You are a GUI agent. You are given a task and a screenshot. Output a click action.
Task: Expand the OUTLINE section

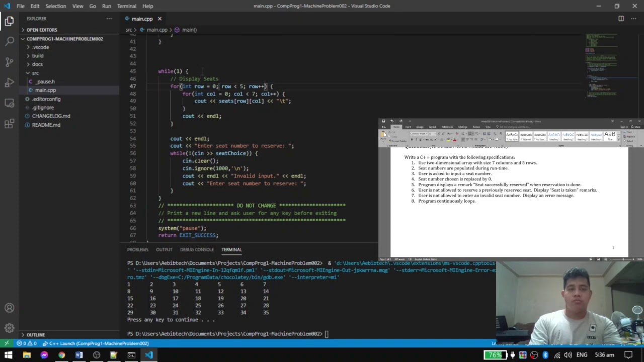[35, 335]
